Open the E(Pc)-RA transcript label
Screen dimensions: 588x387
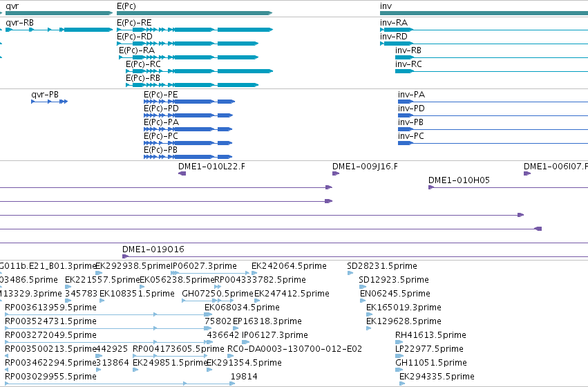[137, 50]
